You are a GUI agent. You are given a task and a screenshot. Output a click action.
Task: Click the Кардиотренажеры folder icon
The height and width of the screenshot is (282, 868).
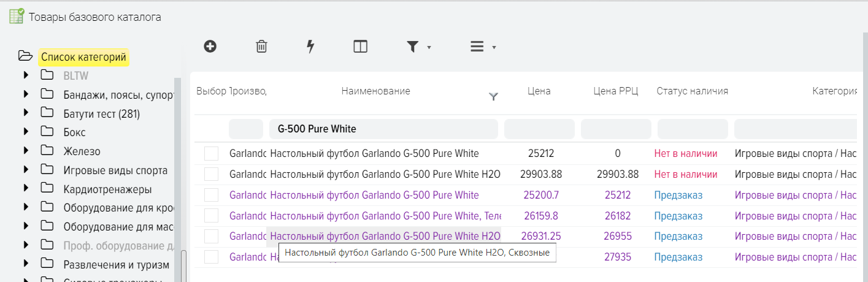pos(47,189)
